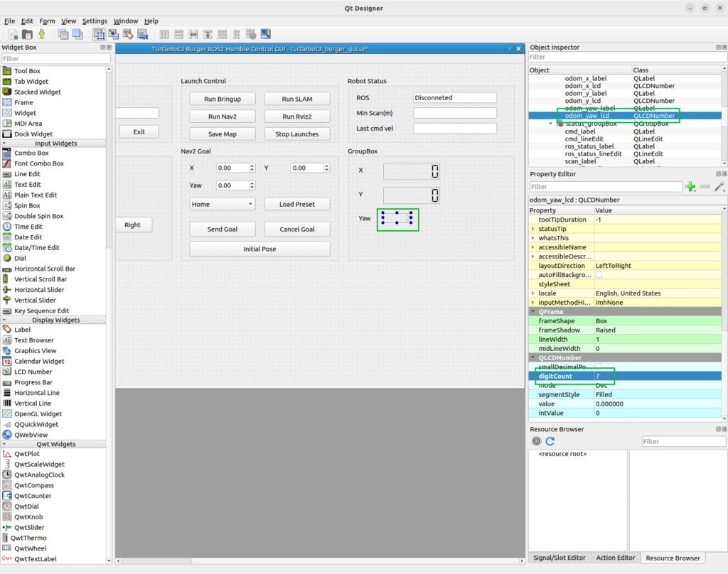Float the Widget Box dock panel
Image resolution: width=728 pixels, height=574 pixels.
coord(102,48)
